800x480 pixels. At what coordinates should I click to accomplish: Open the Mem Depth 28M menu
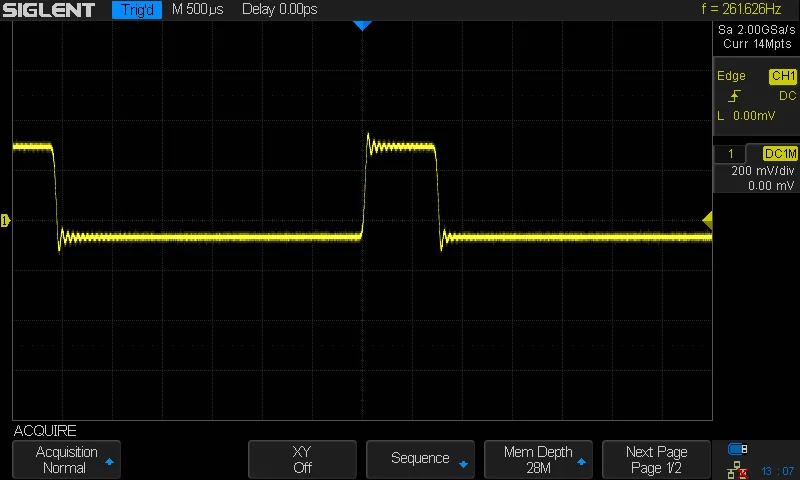click(x=538, y=460)
